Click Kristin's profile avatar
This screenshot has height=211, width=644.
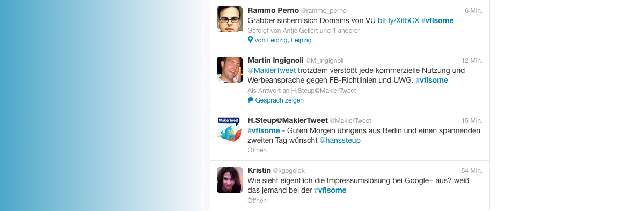(230, 180)
